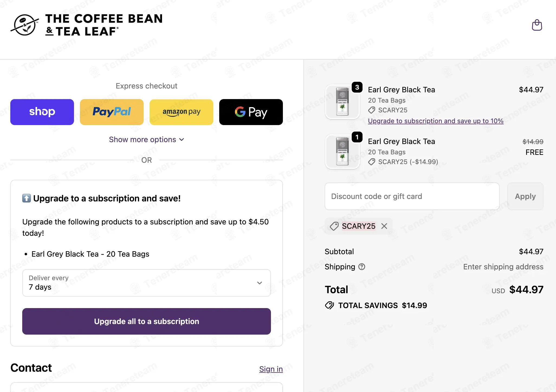Choose PayPal express checkout
The height and width of the screenshot is (392, 556).
point(112,112)
